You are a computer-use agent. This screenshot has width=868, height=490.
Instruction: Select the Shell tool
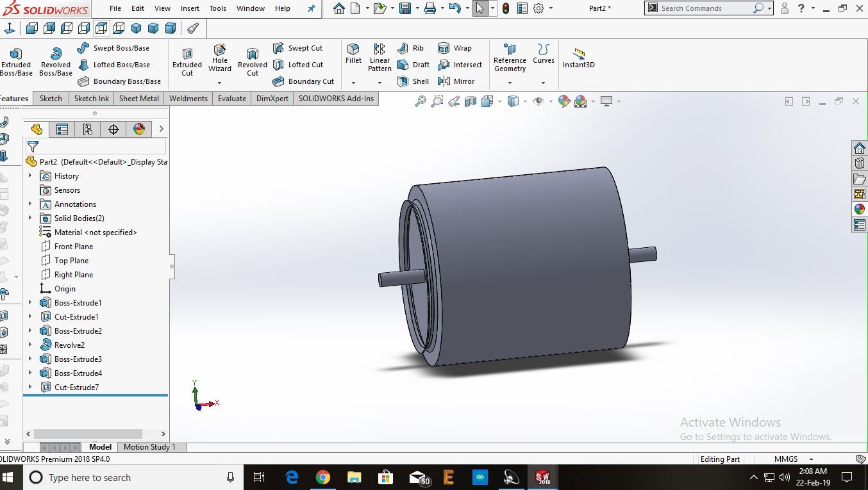pos(413,81)
